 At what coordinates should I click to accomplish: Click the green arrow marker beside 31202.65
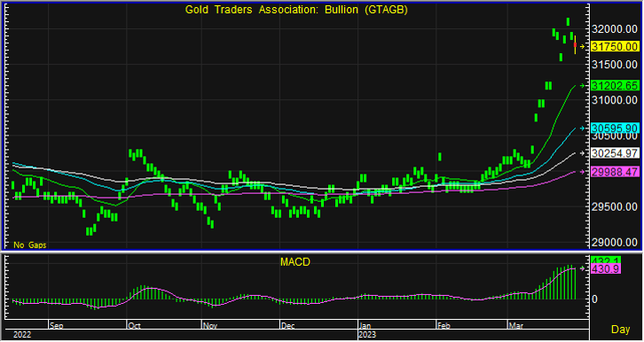(x=582, y=85)
